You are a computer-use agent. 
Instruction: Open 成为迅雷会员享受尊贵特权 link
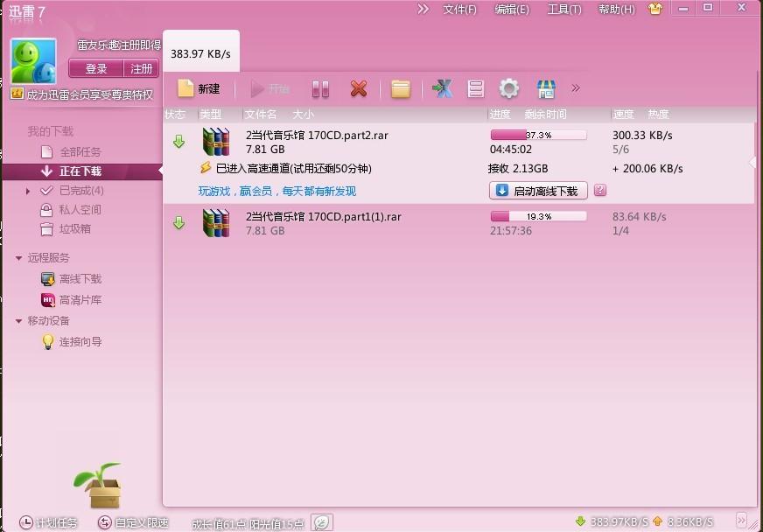[89, 94]
